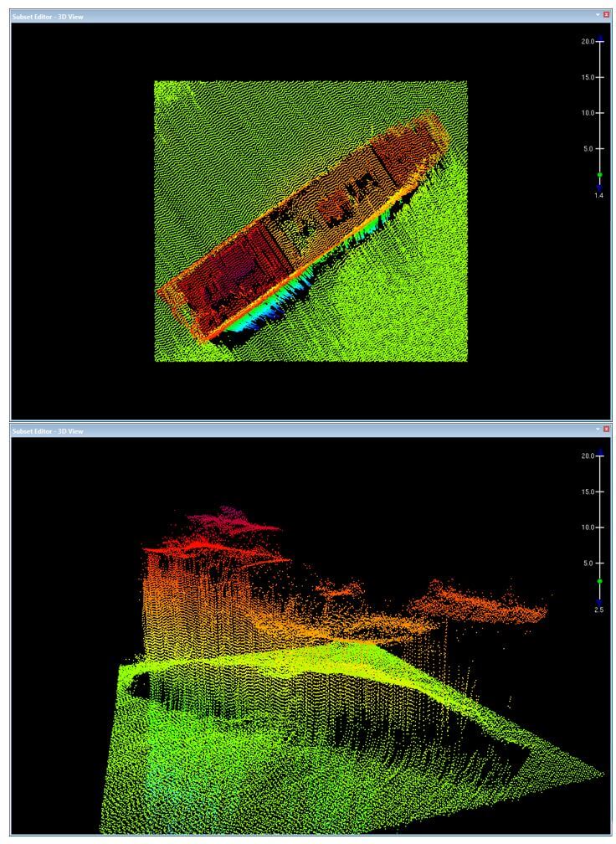The width and height of the screenshot is (616, 844).
Task: Click blue top slider marker in upper view
Action: pyautogui.click(x=599, y=39)
